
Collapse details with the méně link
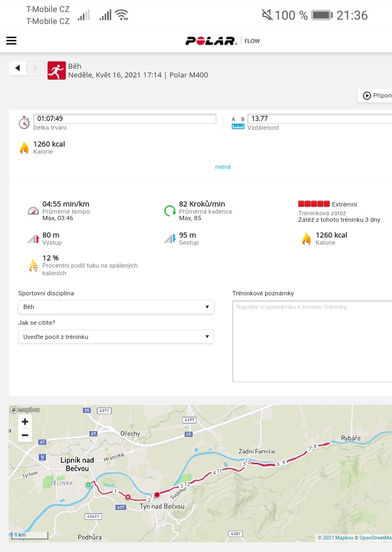(223, 167)
